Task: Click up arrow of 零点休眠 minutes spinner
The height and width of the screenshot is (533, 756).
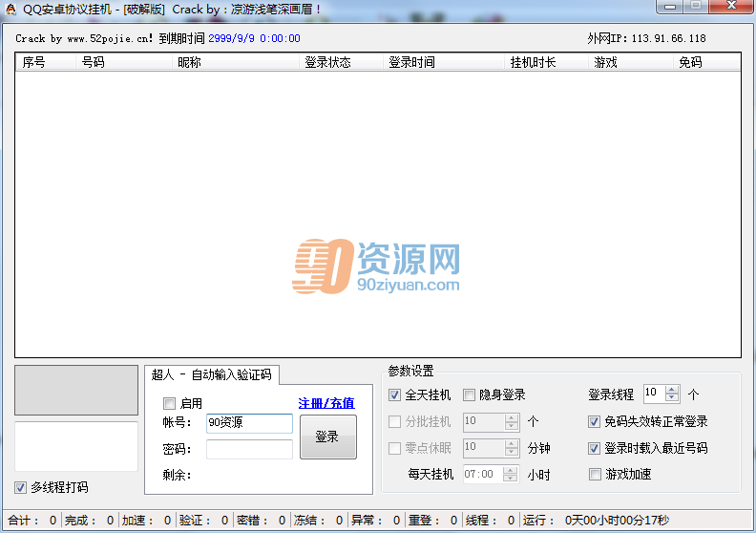Action: tap(511, 444)
